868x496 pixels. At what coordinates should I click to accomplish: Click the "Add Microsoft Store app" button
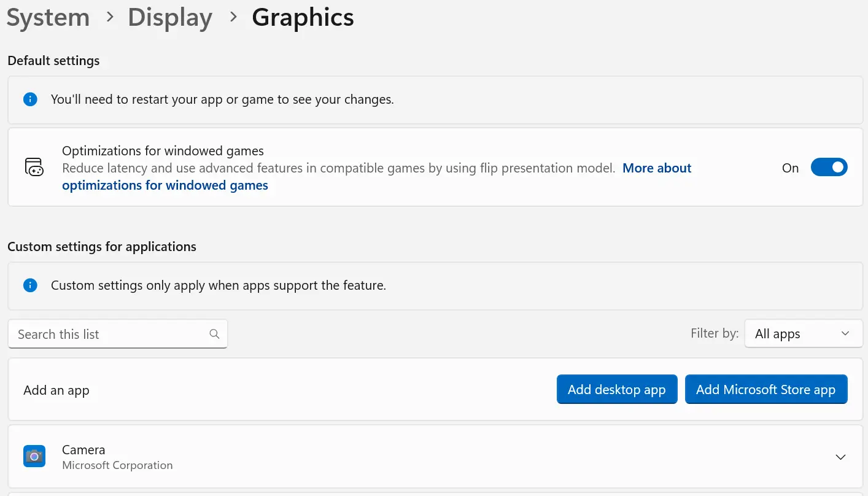click(x=766, y=389)
